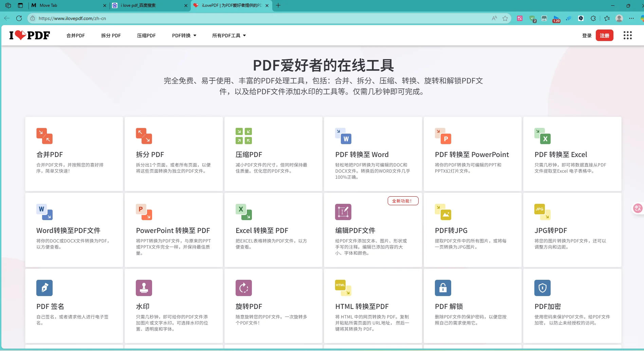The image size is (644, 351).
Task: View site information lock icon
Action: 33,18
